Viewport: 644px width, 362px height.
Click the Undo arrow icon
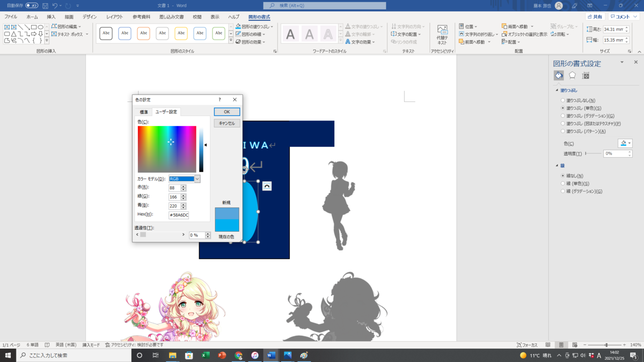(x=55, y=6)
